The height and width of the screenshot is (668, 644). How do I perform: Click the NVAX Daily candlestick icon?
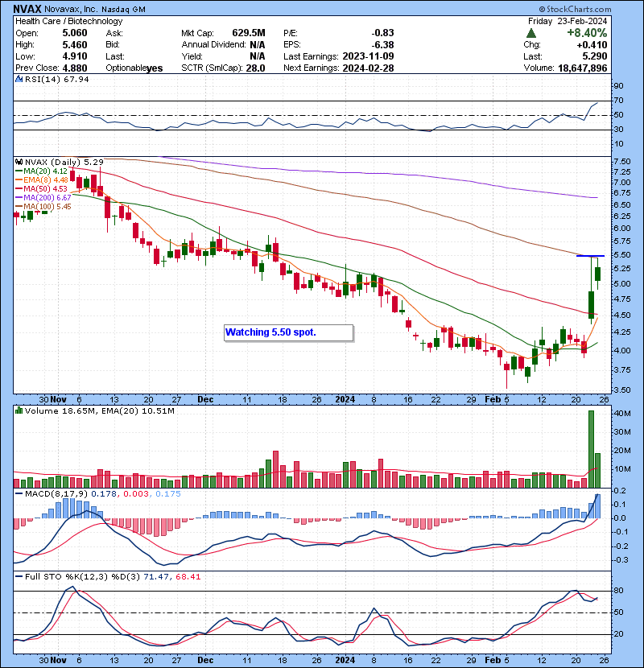point(19,162)
